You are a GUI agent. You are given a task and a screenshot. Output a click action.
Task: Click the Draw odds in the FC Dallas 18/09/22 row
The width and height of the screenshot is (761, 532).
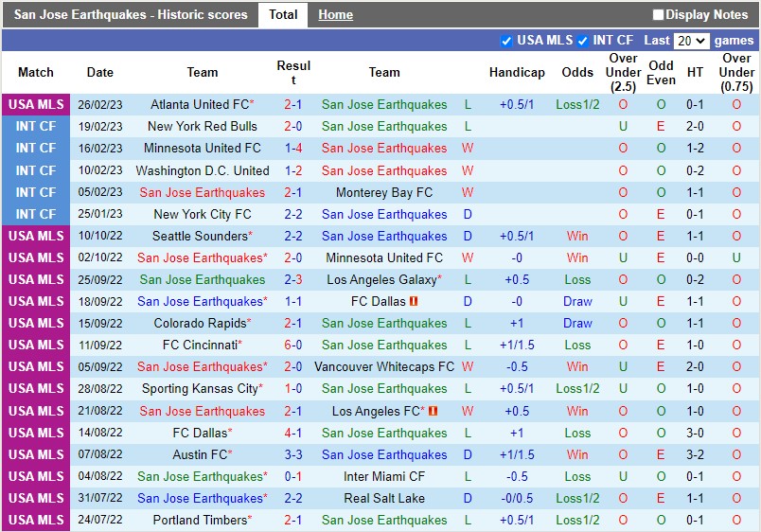tap(577, 301)
